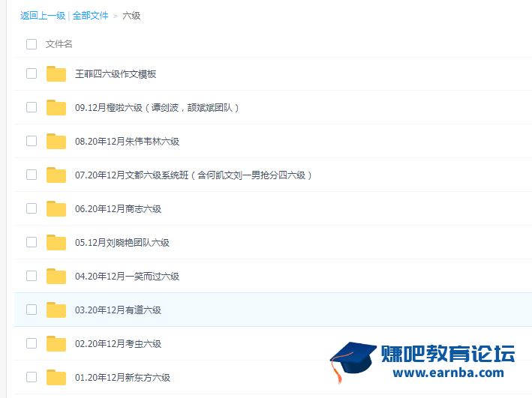
Task: Click folder icon of 08.20年12月朱伟韦林六级
Action: [56, 141]
